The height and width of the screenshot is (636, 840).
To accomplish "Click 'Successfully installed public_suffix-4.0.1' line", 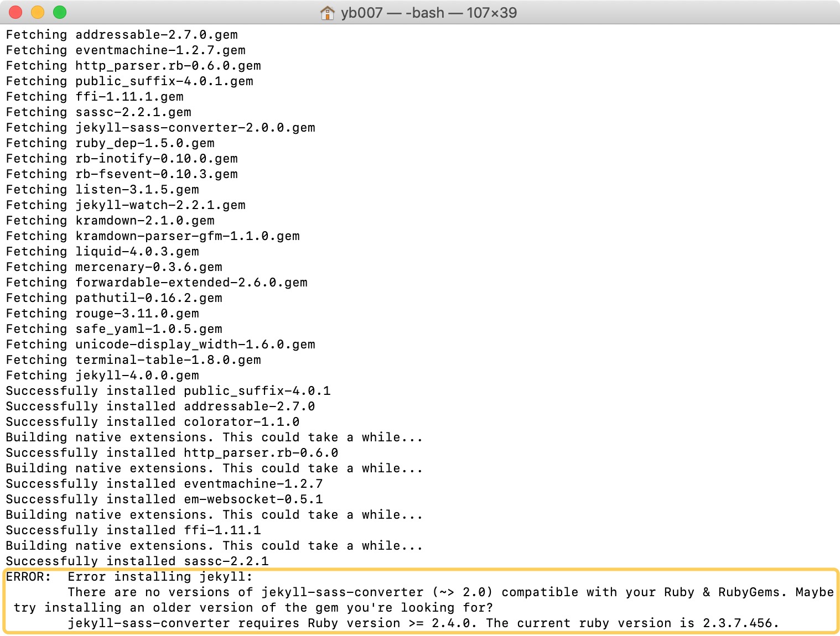I will coord(168,391).
